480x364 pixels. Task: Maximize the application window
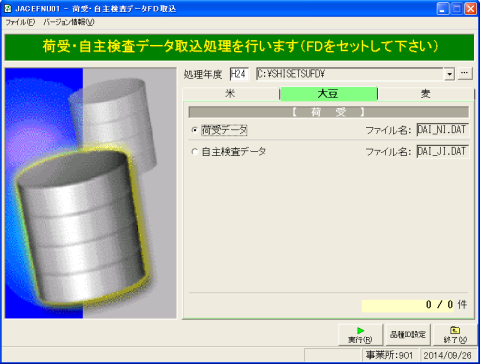click(x=457, y=9)
